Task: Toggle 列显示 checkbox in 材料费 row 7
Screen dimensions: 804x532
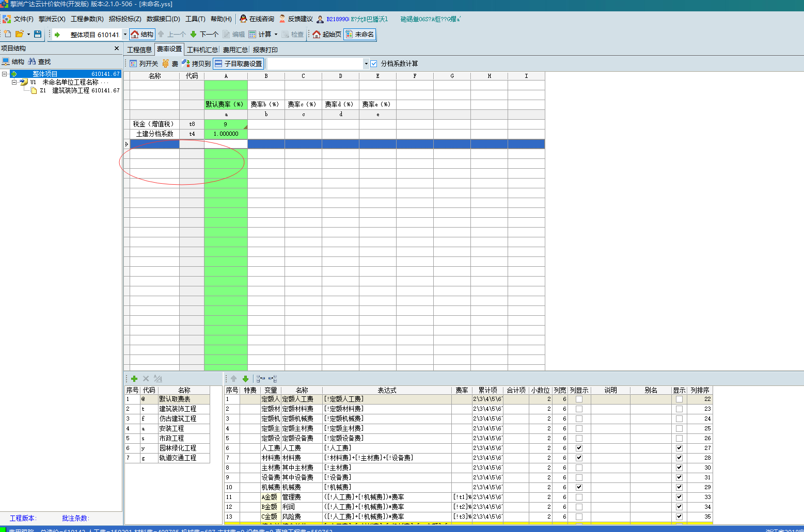Action: (x=579, y=458)
